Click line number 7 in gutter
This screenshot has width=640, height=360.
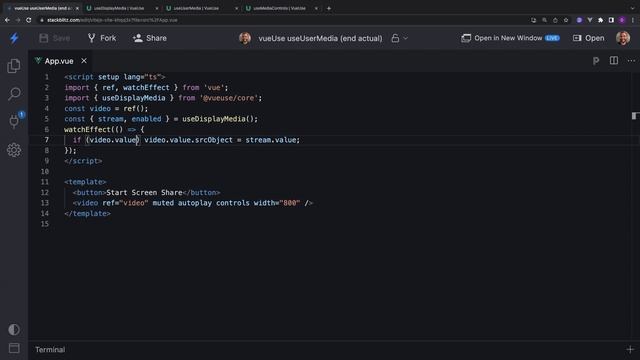[x=47, y=140]
